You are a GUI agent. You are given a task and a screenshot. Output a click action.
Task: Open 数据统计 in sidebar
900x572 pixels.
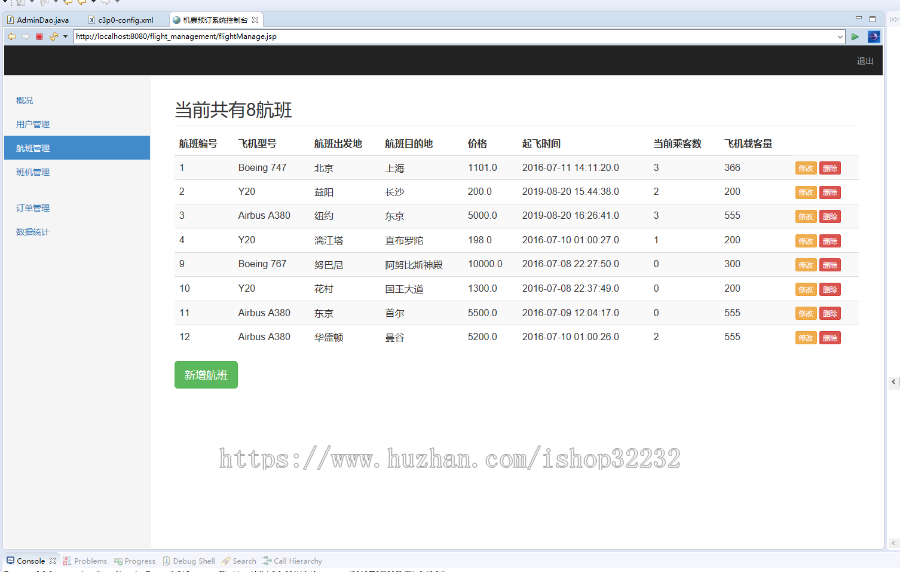pos(33,232)
